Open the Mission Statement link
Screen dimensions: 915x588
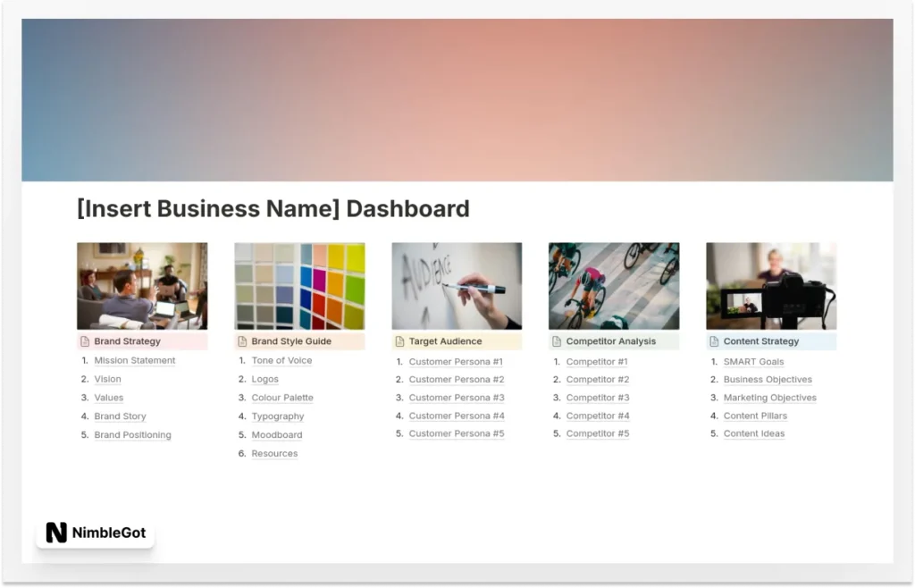click(135, 361)
